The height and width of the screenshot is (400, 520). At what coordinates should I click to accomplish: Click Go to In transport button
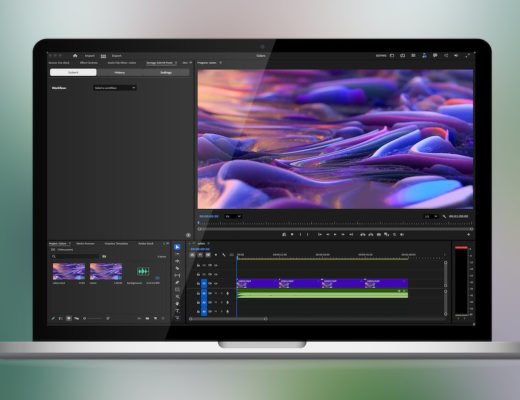pos(320,235)
